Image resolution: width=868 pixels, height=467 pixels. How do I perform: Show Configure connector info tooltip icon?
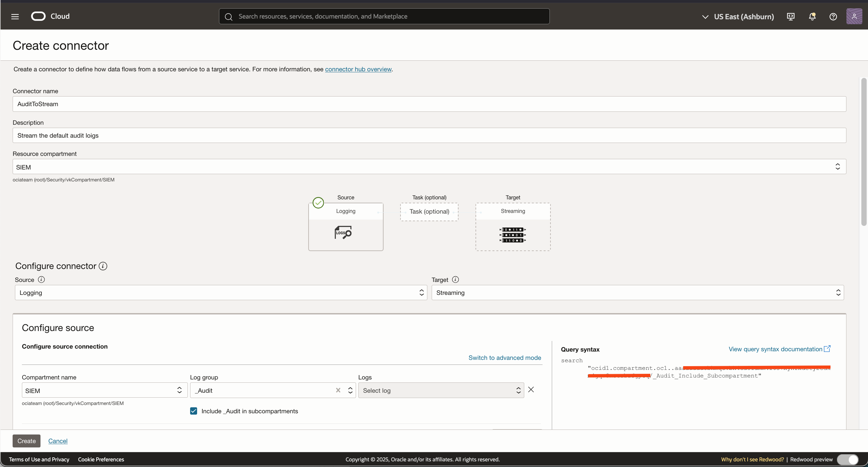coord(103,266)
